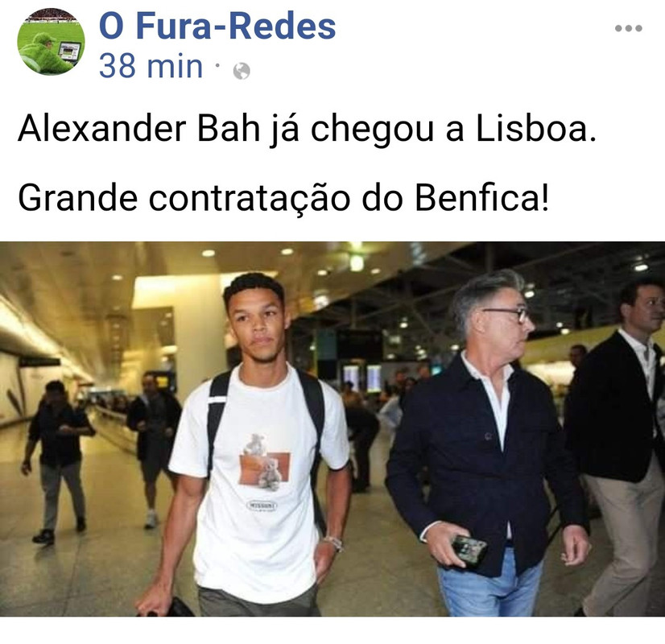
Task: Click the dot separator beside 38 min
Action: [x=217, y=65]
